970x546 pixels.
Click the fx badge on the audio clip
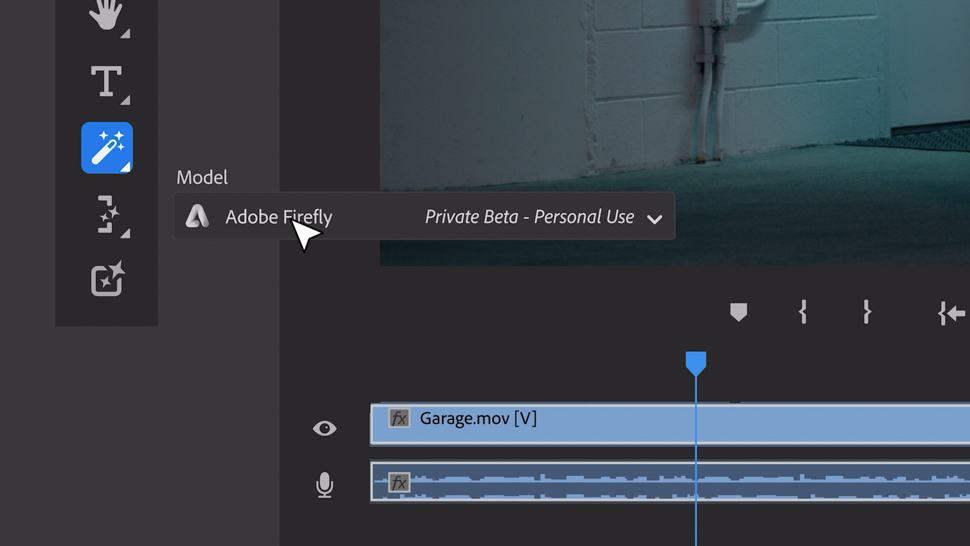click(399, 482)
